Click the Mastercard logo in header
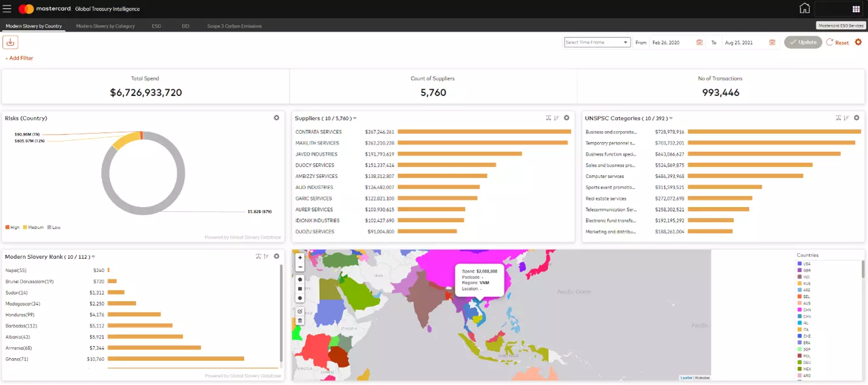Image resolution: width=868 pixels, height=385 pixels. click(45, 9)
